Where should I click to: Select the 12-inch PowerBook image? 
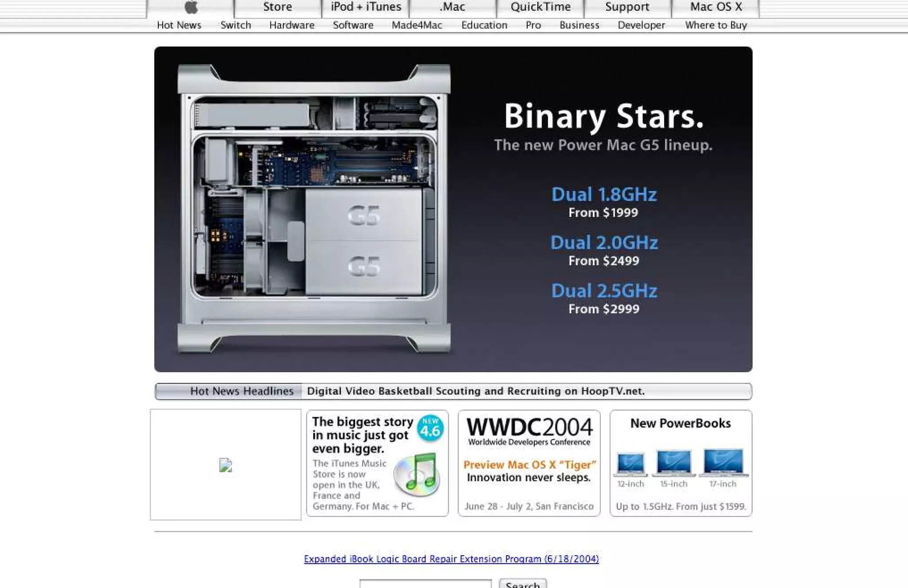(630, 464)
